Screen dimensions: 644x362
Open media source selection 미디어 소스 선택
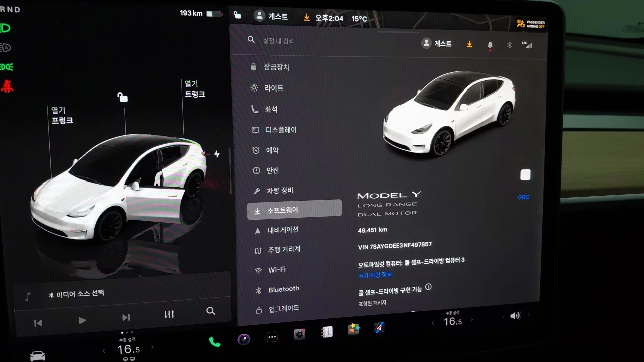(80, 294)
